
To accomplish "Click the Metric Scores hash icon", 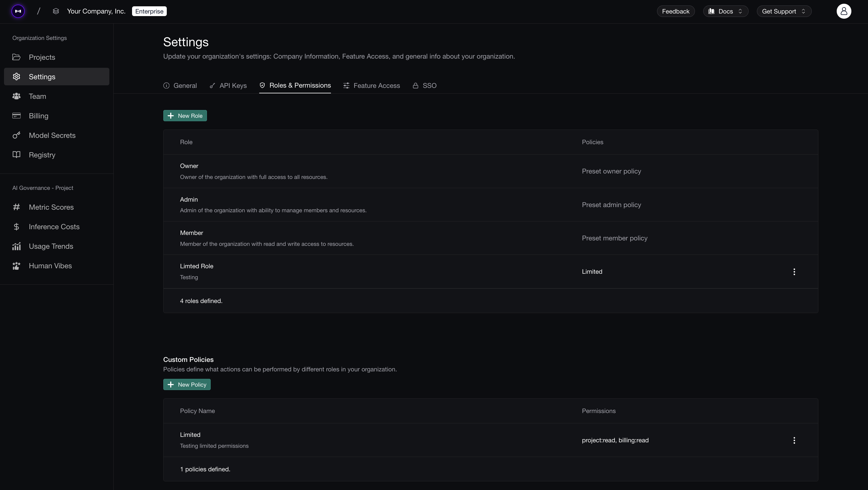I will tap(16, 207).
